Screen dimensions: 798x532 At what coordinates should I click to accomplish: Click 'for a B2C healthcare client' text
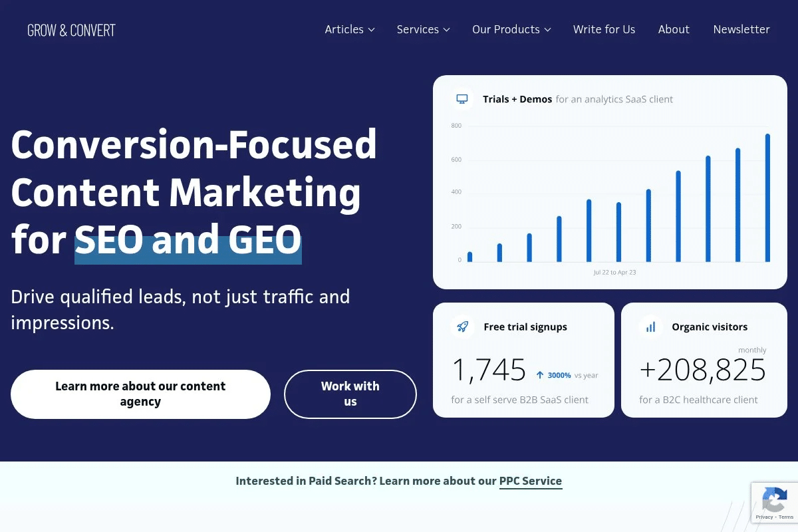[699, 400]
